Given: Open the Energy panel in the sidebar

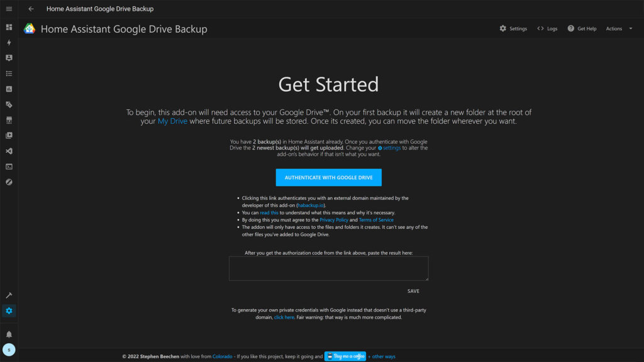Looking at the screenshot, I should tap(9, 43).
